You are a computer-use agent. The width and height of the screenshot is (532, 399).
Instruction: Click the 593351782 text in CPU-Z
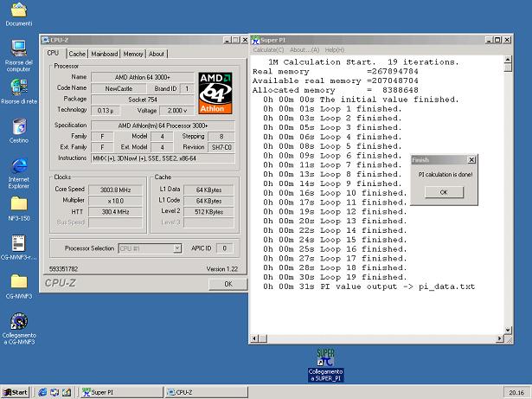point(63,269)
